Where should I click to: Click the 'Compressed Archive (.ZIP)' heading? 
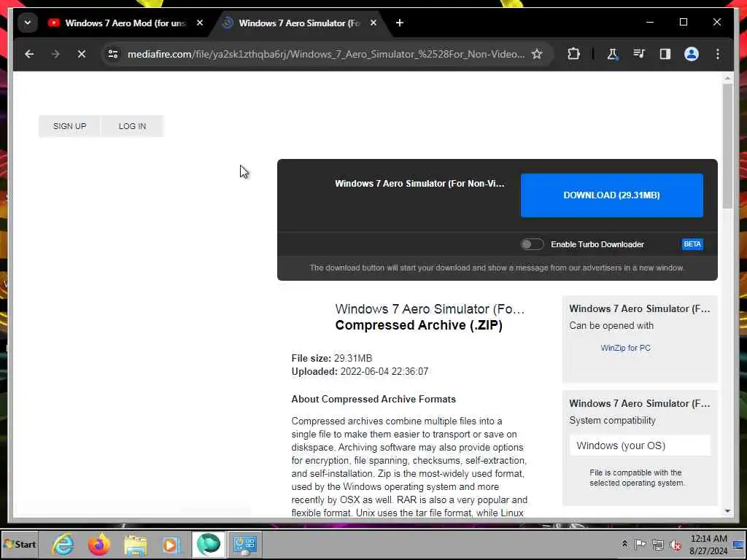point(419,325)
